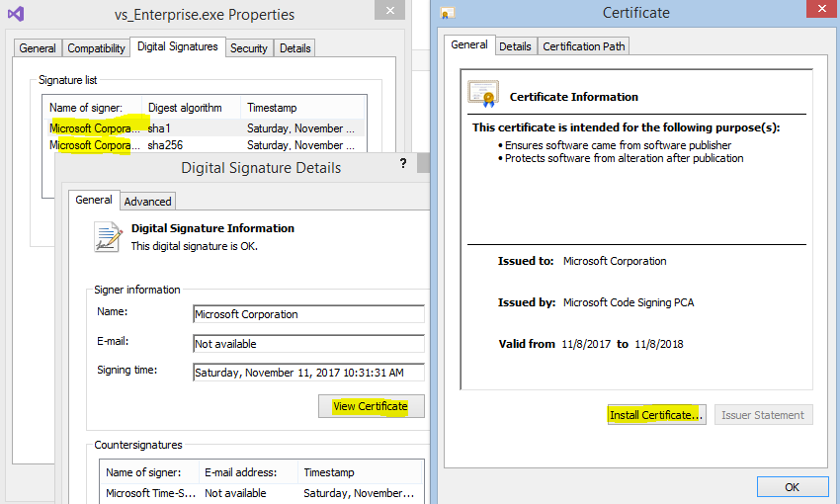Open the Details tab in Certificate window

click(515, 46)
